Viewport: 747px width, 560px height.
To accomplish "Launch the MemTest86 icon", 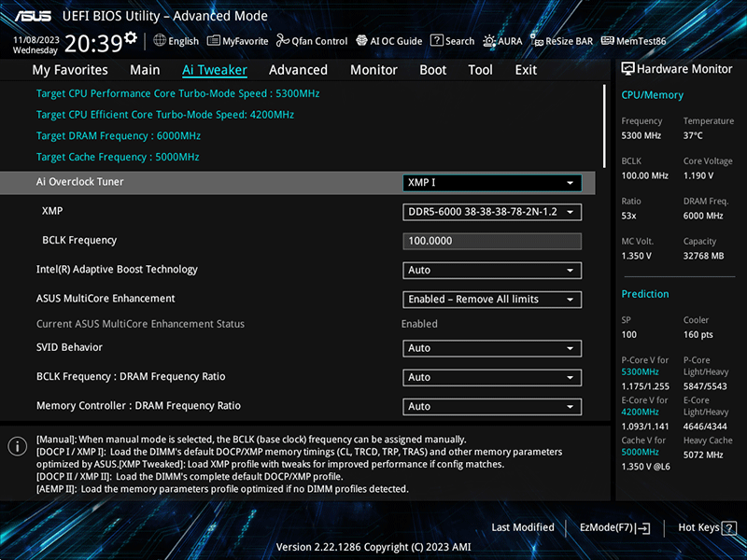I will 608,40.
